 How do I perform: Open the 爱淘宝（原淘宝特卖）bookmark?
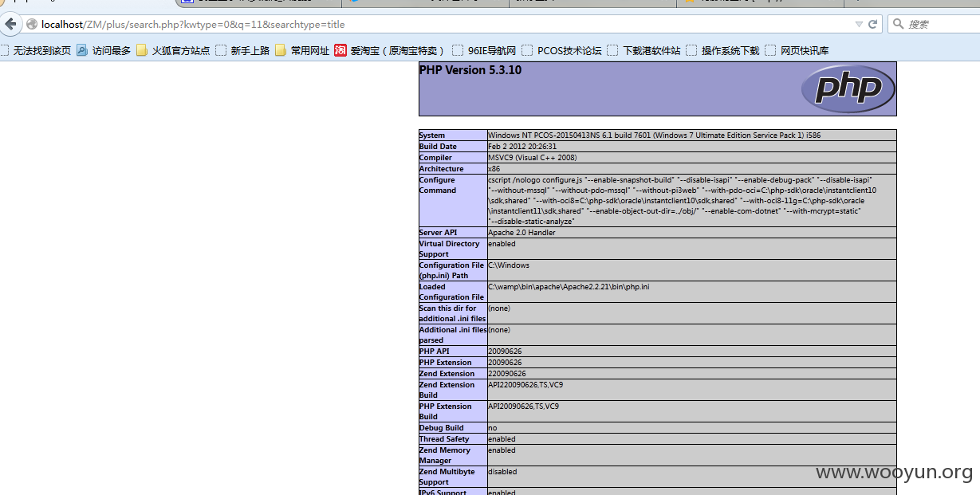389,50
